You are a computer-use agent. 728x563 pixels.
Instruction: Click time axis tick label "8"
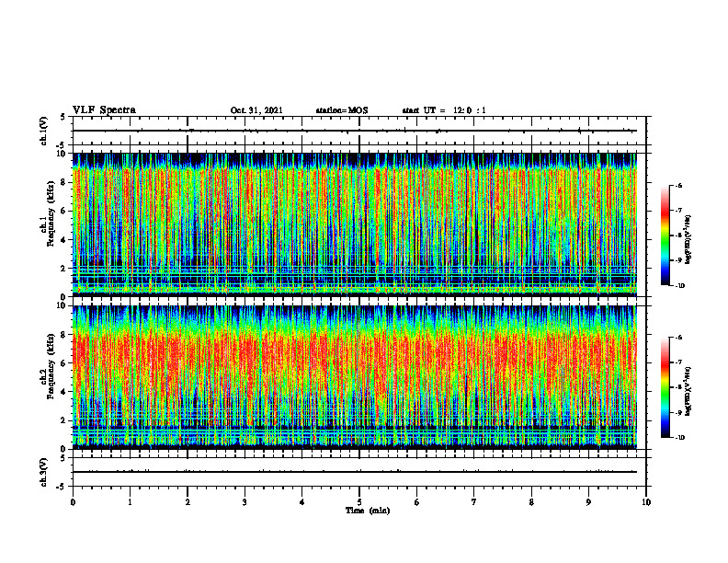click(x=531, y=502)
